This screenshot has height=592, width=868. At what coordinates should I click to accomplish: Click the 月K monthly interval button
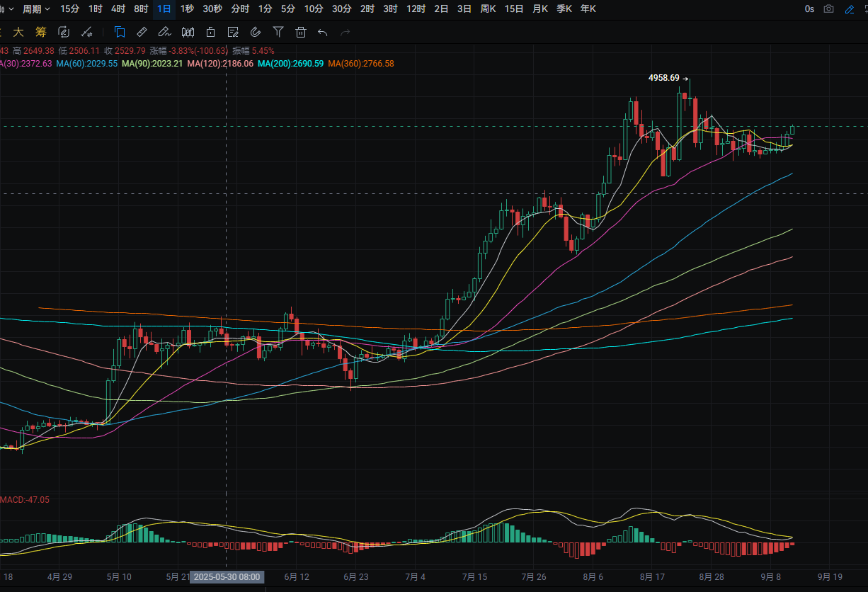tap(539, 9)
